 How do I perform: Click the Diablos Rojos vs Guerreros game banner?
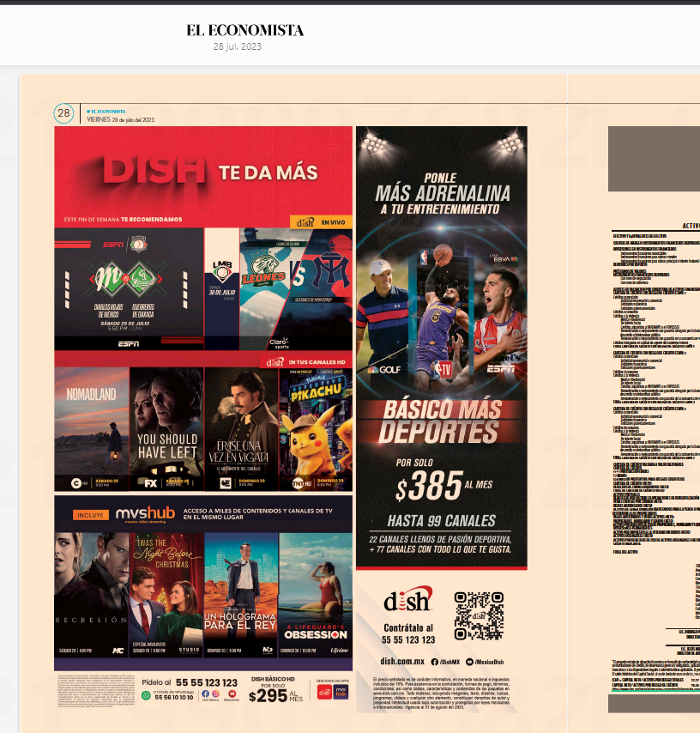pyautogui.click(x=129, y=288)
